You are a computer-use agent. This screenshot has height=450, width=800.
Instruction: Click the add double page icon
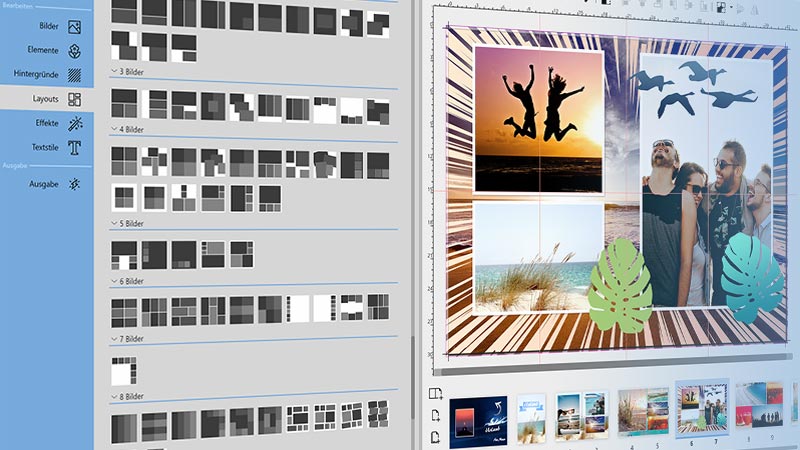[x=435, y=394]
